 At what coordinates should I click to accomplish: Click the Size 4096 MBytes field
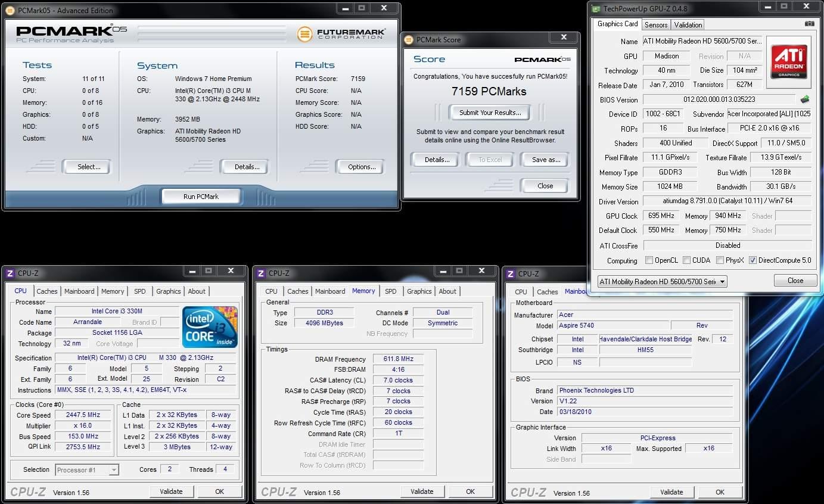point(324,323)
